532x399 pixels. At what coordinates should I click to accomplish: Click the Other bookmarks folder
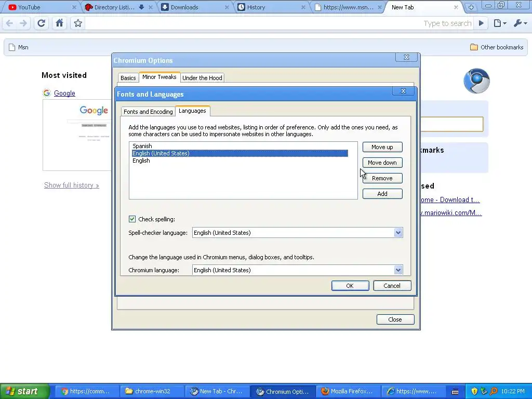point(497,47)
